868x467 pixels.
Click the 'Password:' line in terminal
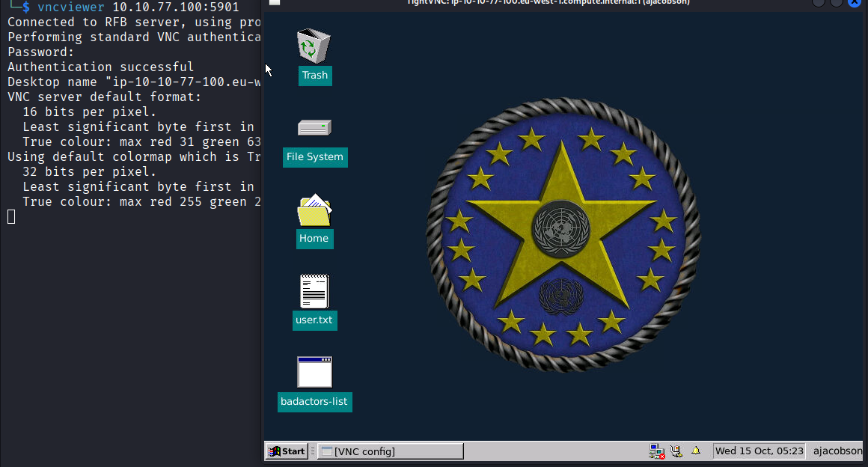(x=40, y=52)
